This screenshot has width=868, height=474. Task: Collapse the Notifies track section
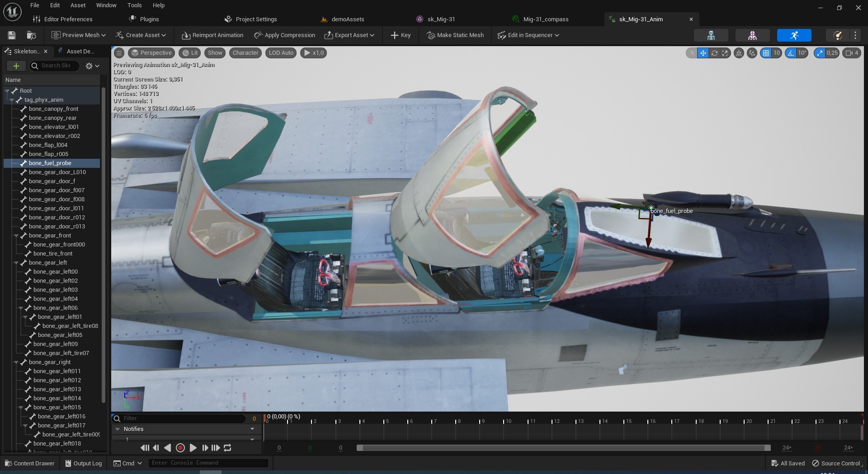(x=118, y=429)
